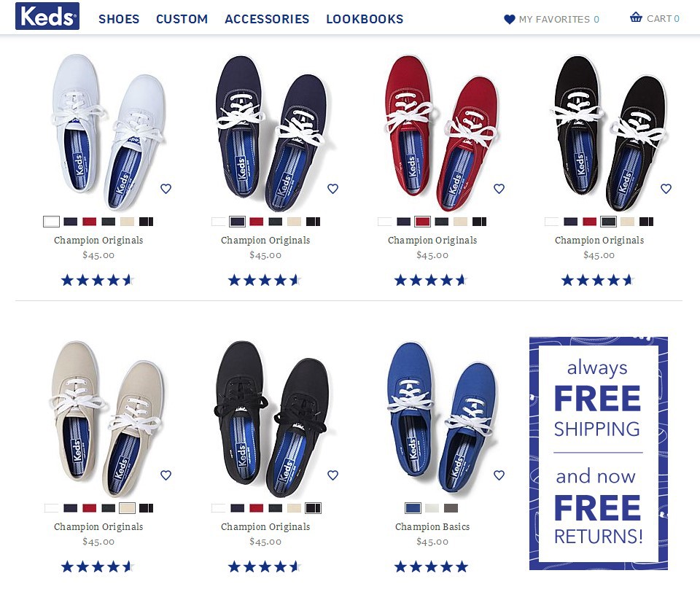Click the Keds logo
This screenshot has width=700, height=600.
click(47, 16)
